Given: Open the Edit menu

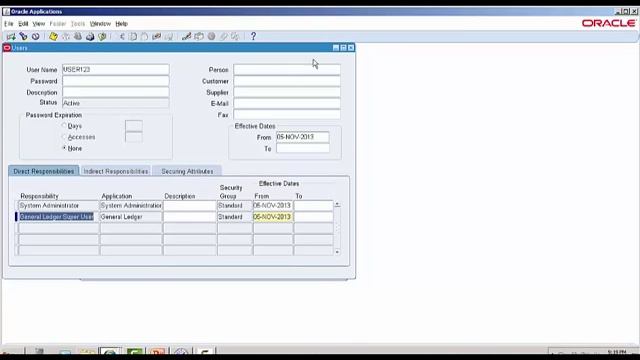Looking at the screenshot, I should pyautogui.click(x=23, y=24).
